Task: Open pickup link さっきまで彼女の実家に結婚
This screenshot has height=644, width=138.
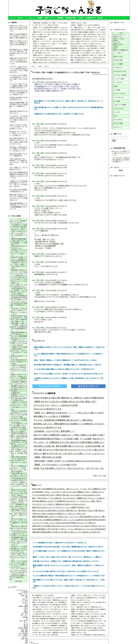Action: [x=64, y=369]
